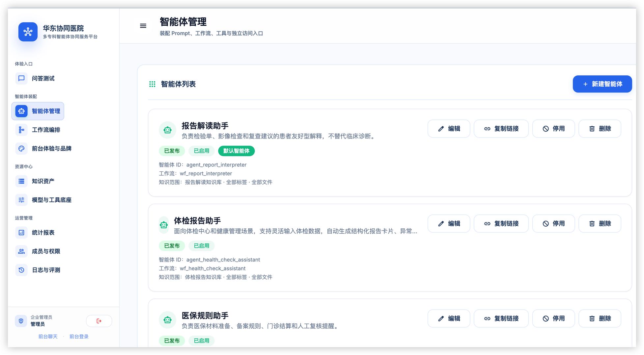Viewport: 644px width, 355px height.
Task: Click the 前台体验与品牌 palette icon
Action: pos(21,149)
